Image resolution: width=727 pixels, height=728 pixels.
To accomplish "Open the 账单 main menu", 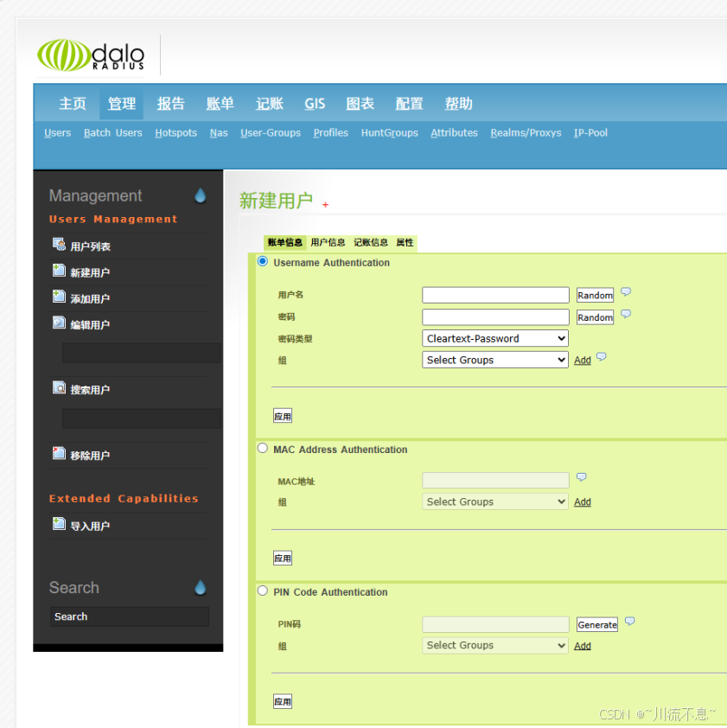I will [x=220, y=103].
